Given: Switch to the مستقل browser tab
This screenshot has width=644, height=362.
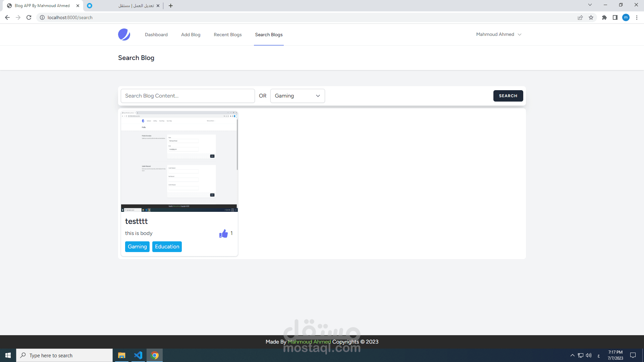Looking at the screenshot, I should point(124,6).
